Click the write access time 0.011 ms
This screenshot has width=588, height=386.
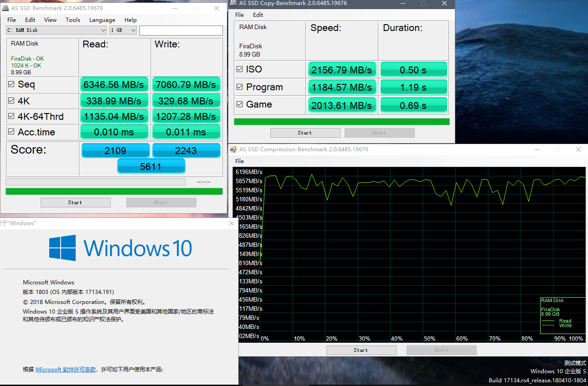pos(186,132)
